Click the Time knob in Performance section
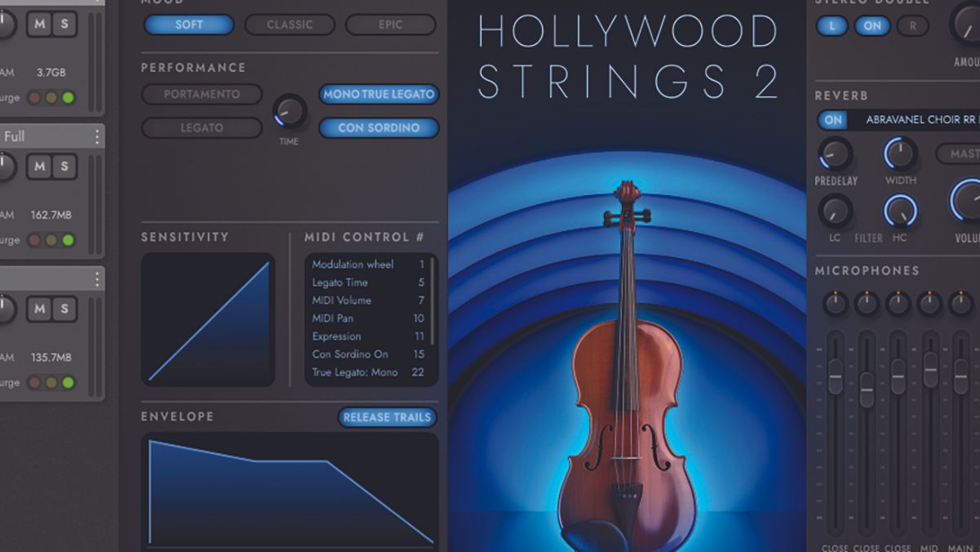The image size is (980, 552). coord(289,112)
